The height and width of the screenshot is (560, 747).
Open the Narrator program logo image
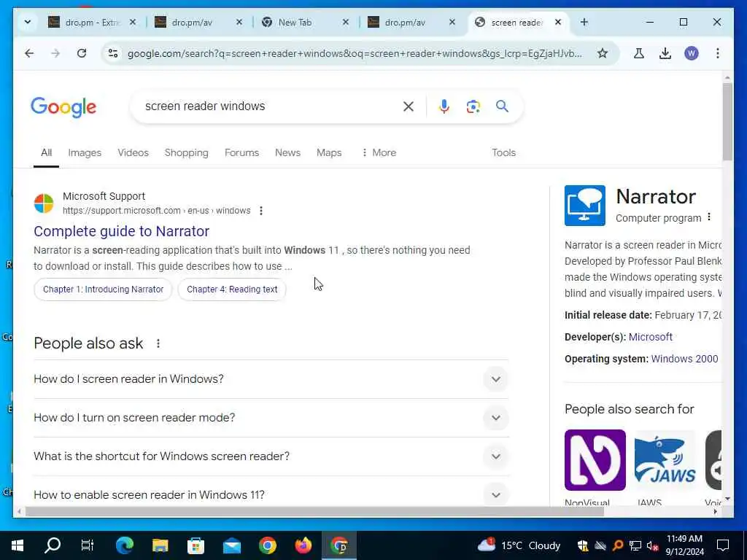tap(585, 206)
